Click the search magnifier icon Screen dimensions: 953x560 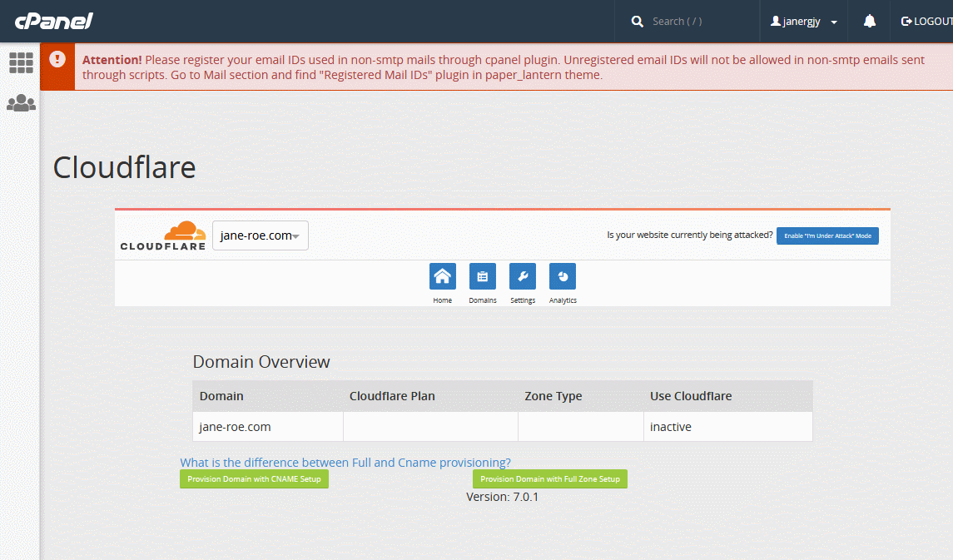click(637, 22)
